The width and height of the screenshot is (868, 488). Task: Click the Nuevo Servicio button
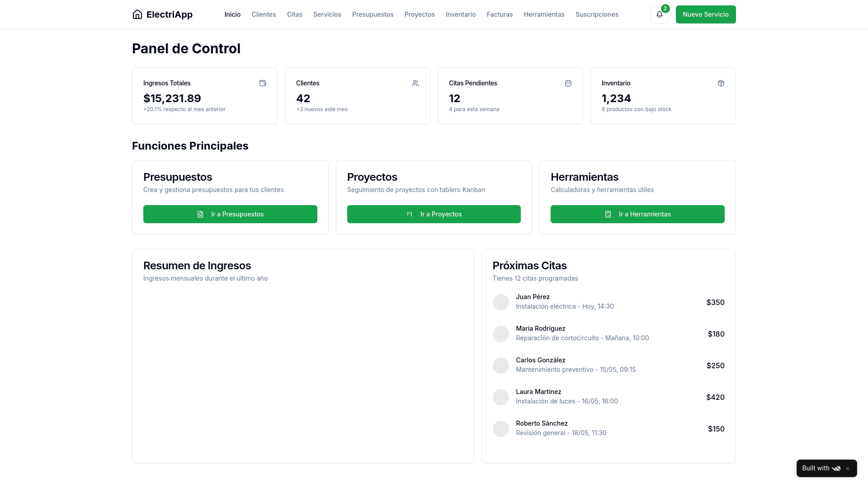tap(706, 14)
